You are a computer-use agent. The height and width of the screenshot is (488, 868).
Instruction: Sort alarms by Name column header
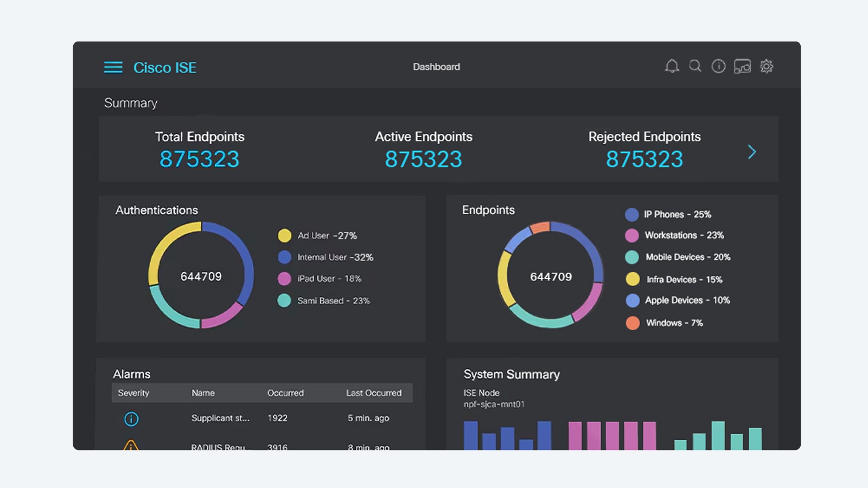203,393
